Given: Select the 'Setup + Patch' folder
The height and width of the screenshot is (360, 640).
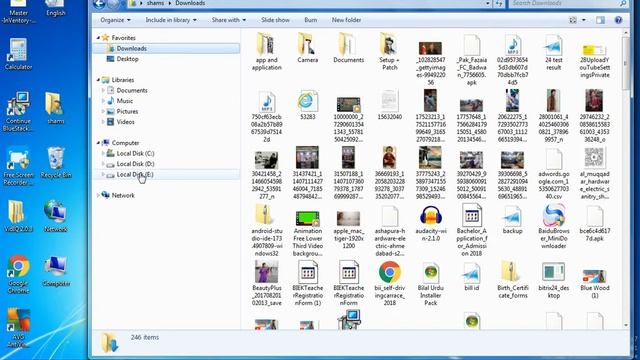Looking at the screenshot, I should 389,51.
